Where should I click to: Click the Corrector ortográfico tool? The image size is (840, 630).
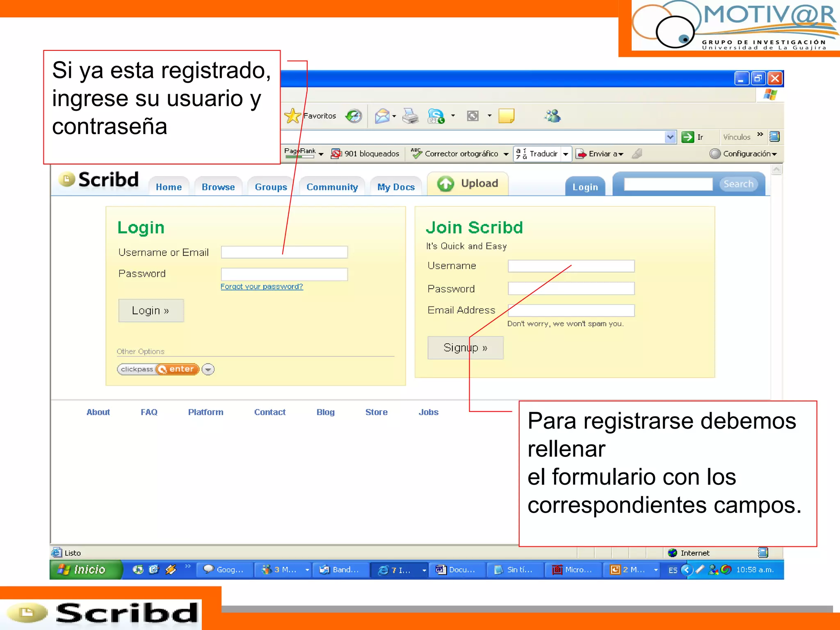454,154
